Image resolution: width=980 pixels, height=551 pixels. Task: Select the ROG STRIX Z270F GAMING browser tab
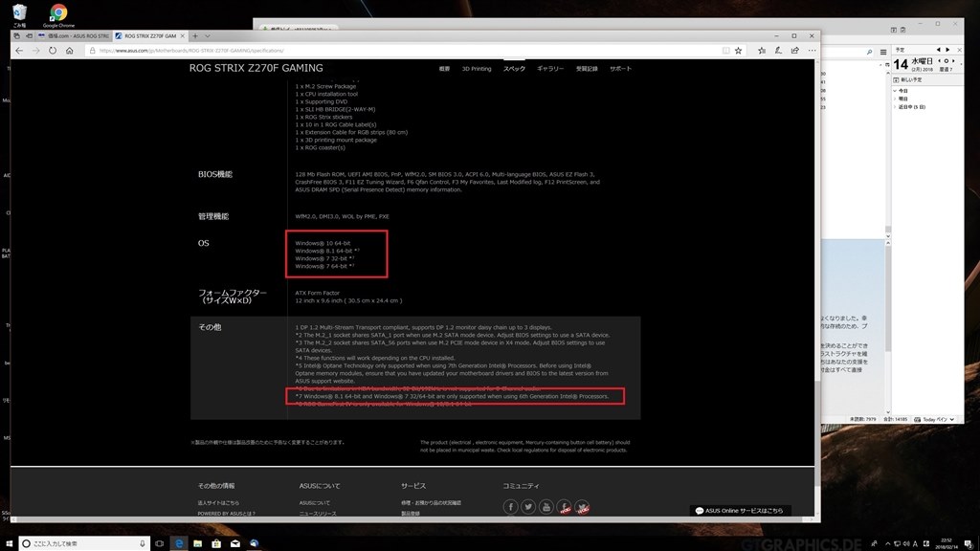pos(150,36)
